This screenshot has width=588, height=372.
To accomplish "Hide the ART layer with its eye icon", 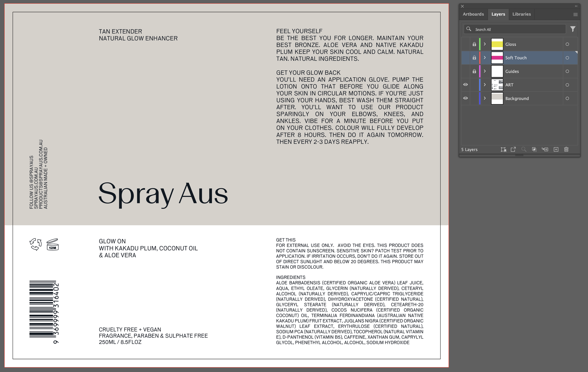I will (465, 85).
